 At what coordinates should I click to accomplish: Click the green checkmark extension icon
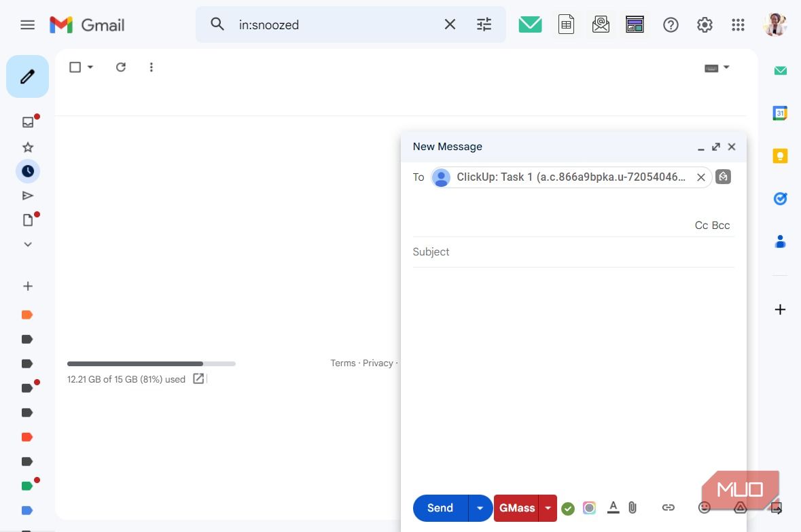(x=567, y=508)
